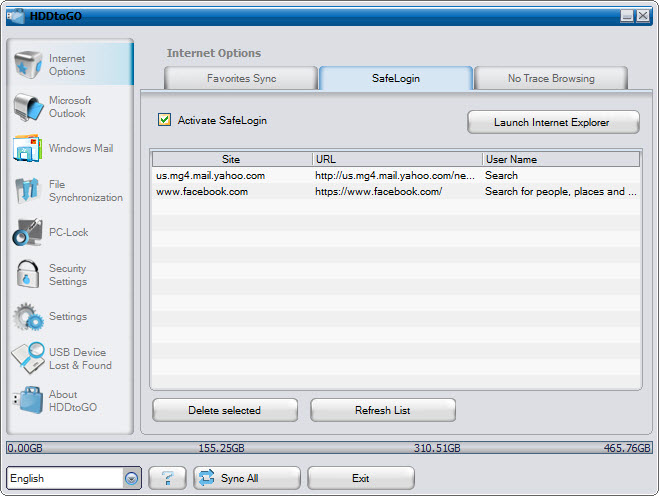This screenshot has width=659, height=496.
Task: Sort list by User Name column header
Action: (x=561, y=159)
